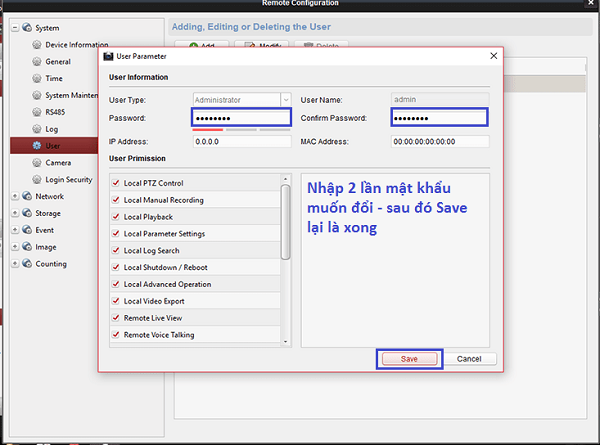Screen dimensions: 600x445
Task: Click the Confirm Password input field
Action: 439,118
